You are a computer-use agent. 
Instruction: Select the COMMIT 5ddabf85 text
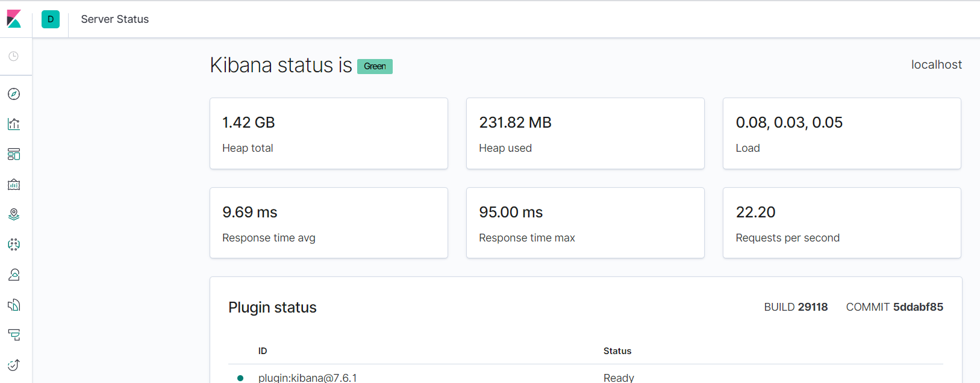pyautogui.click(x=894, y=307)
